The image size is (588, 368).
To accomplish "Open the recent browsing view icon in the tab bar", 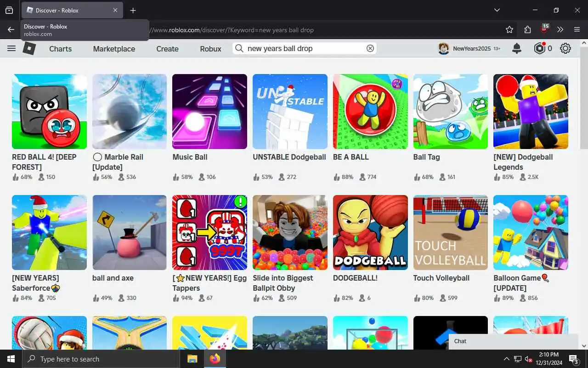I will coord(9,10).
